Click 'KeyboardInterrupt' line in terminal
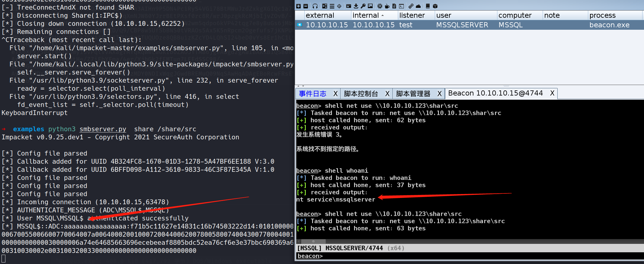644x264 pixels. point(34,113)
